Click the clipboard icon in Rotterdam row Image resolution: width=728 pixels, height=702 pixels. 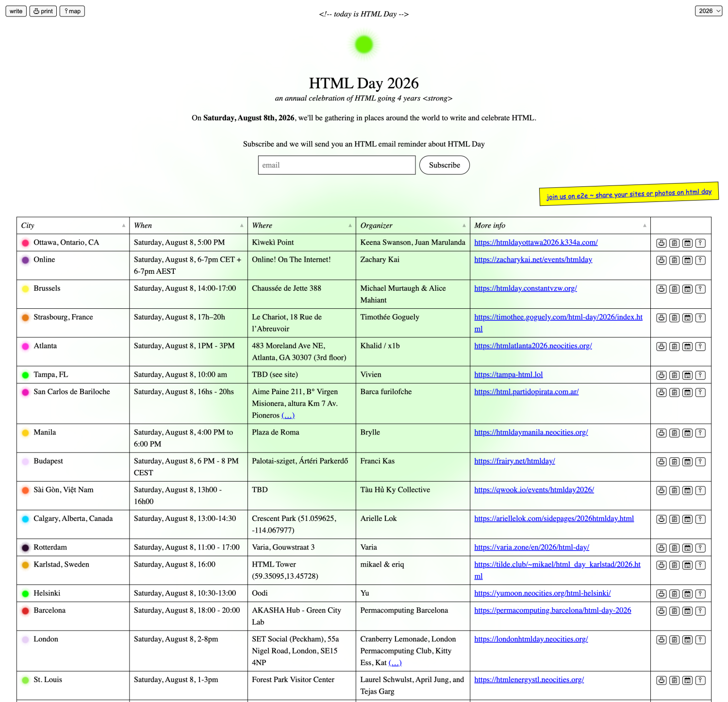click(x=674, y=548)
